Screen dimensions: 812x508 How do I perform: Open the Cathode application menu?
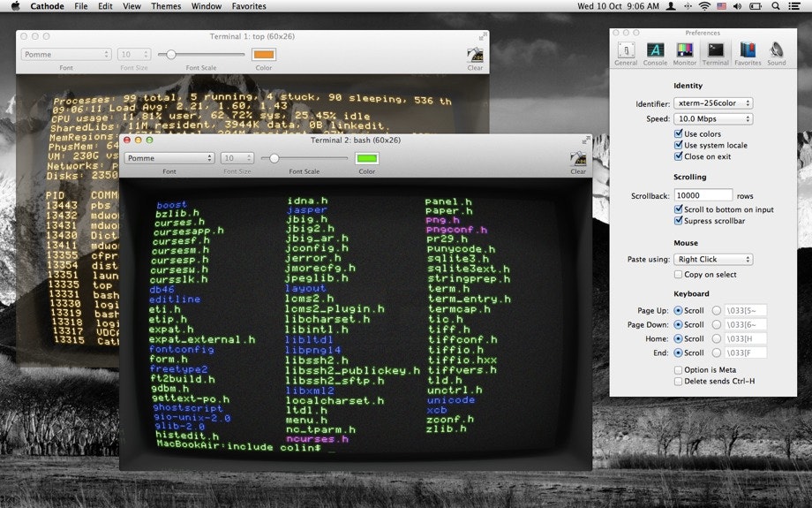(x=47, y=6)
